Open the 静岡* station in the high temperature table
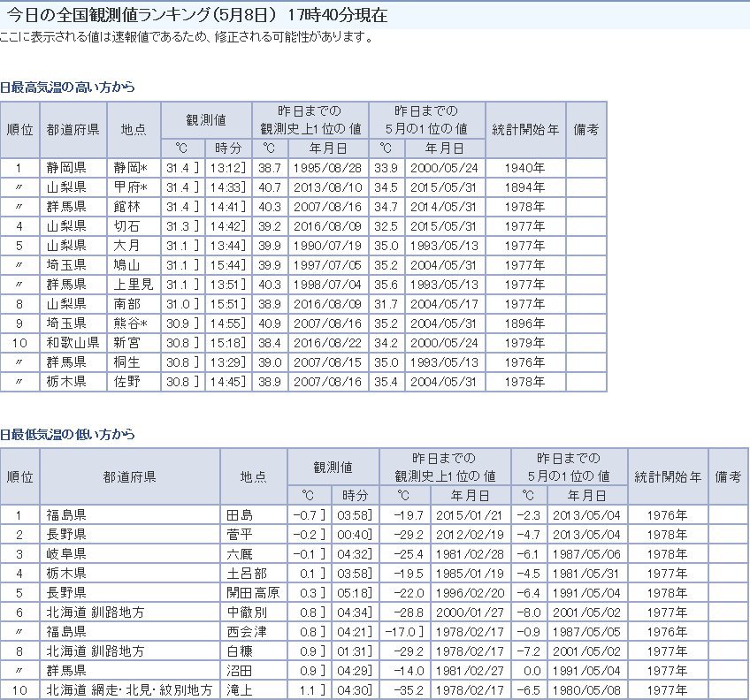This screenshot has width=750, height=700. tap(129, 167)
